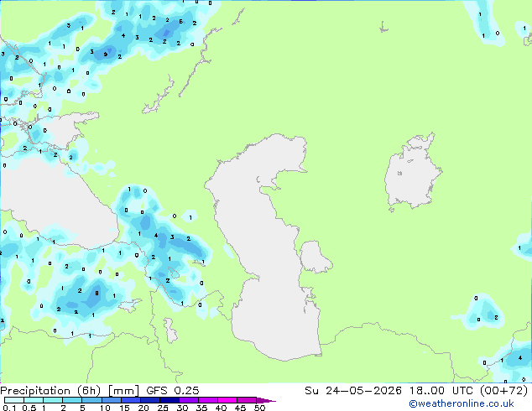Click the time "18..00 UTC"

441,391
